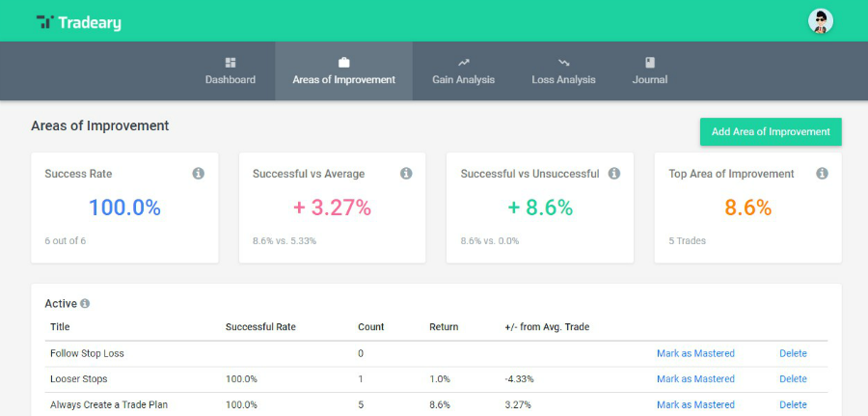Show info for Top Area of Improvement

[822, 174]
